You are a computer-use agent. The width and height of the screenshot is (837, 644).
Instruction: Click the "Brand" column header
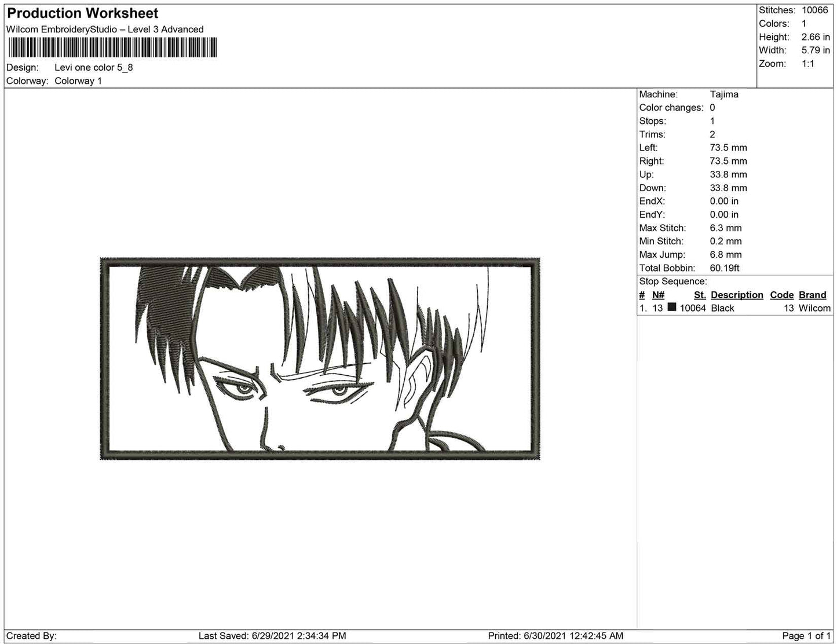(x=813, y=295)
